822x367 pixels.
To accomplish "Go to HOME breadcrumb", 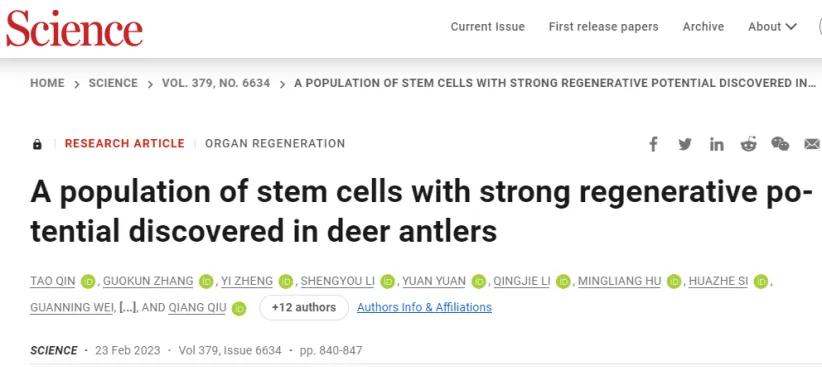I will [47, 83].
